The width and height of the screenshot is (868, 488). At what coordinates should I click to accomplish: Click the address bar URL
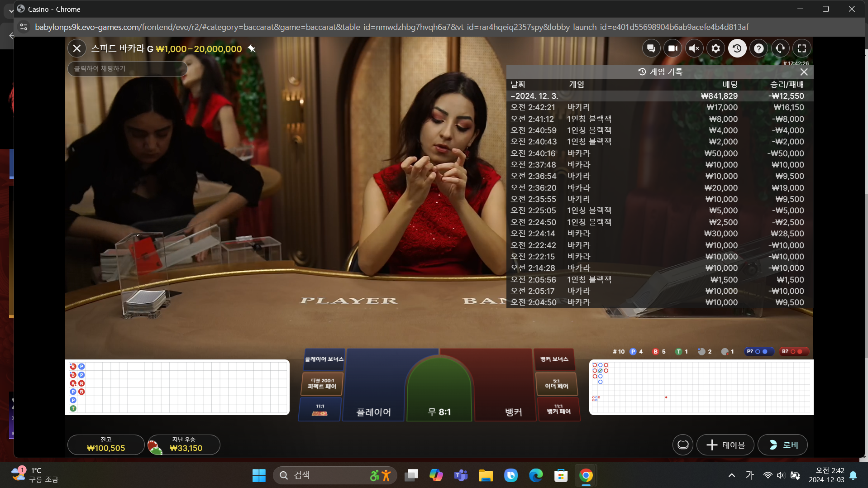[391, 27]
